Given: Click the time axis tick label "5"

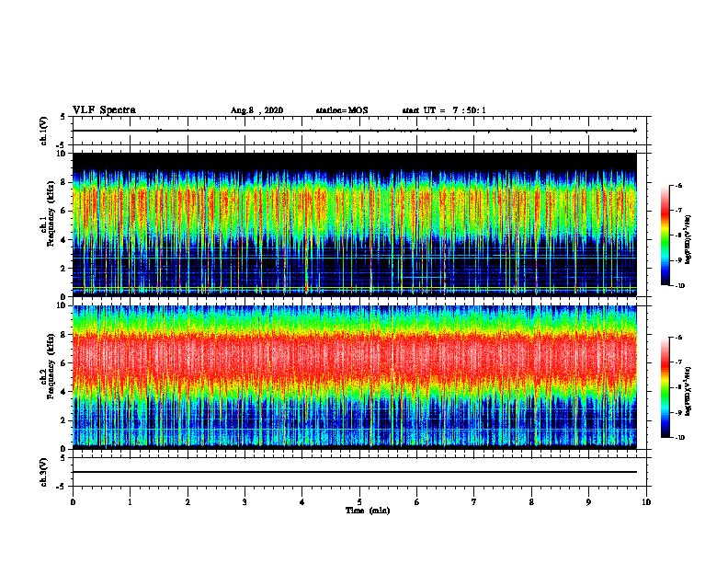Looking at the screenshot, I should [359, 502].
